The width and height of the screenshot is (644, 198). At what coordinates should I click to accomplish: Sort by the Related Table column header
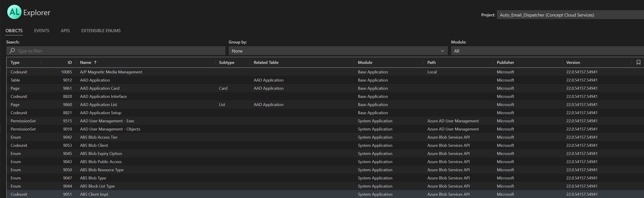266,63
